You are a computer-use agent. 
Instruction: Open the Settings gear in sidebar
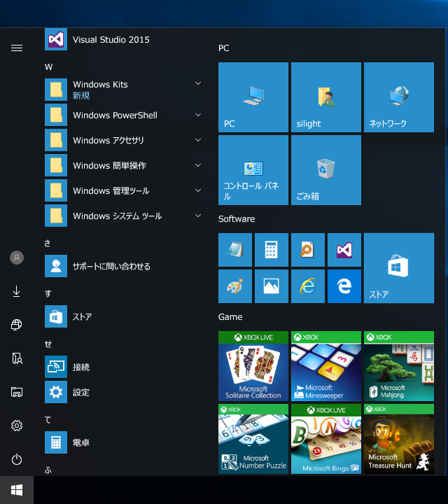coord(17,426)
